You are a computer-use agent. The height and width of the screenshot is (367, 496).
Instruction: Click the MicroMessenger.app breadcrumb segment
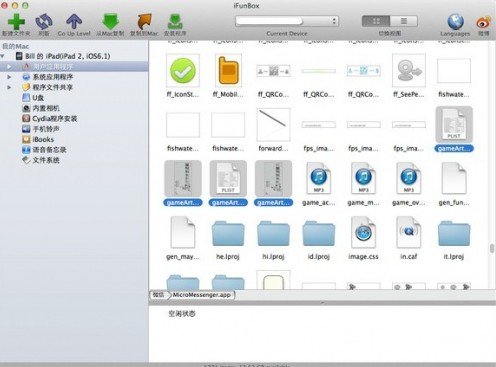pyautogui.click(x=202, y=295)
